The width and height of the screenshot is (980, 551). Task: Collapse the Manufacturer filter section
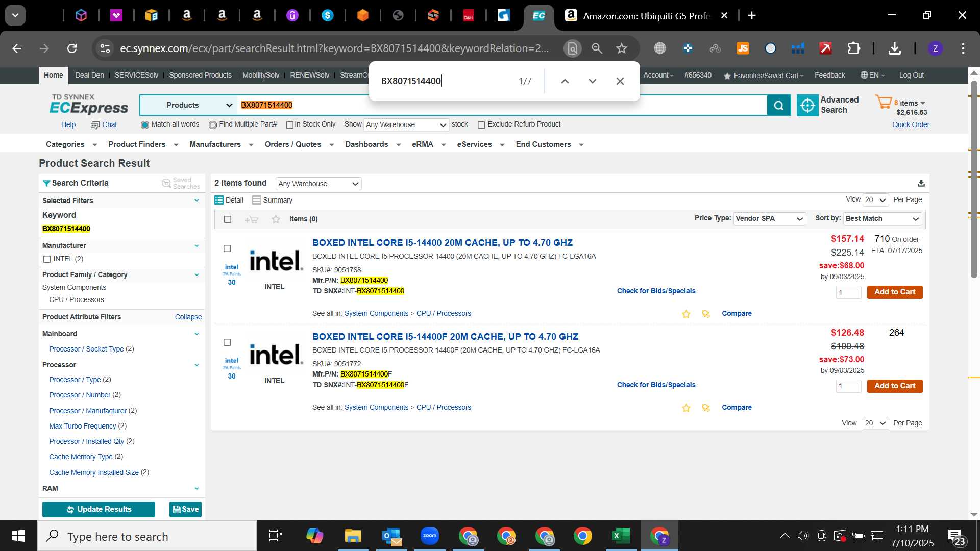point(197,245)
